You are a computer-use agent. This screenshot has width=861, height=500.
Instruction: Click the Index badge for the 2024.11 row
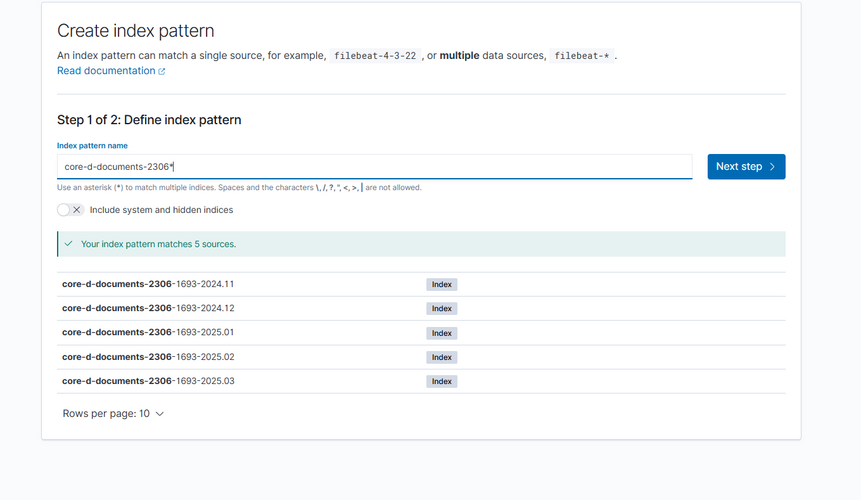(x=441, y=285)
